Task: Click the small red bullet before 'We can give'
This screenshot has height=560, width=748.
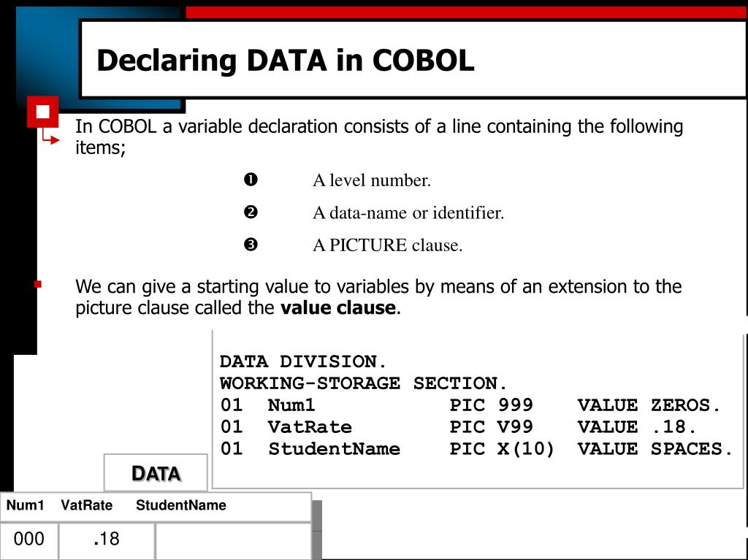Action: (38, 284)
